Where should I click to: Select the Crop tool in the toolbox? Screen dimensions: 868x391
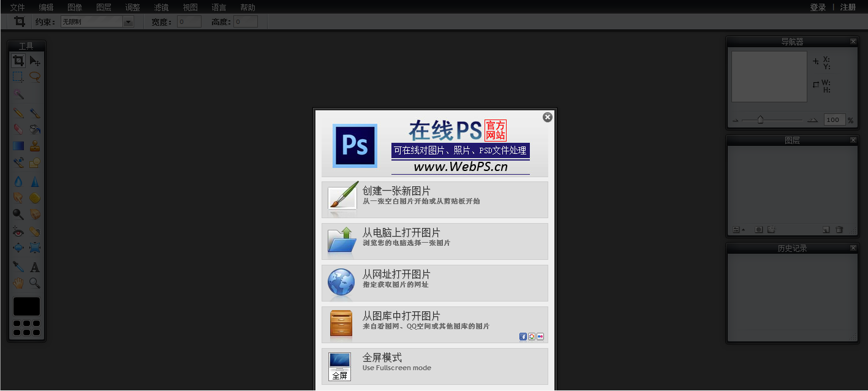[x=18, y=61]
